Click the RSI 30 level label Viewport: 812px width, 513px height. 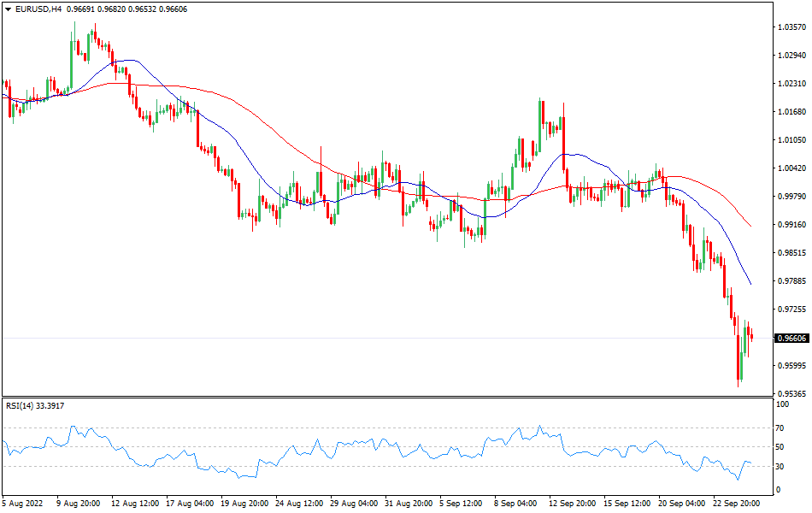point(780,466)
